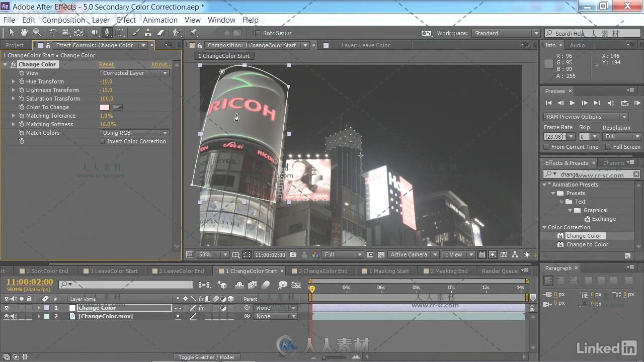
Task: Click show channel and color management icon
Action: (x=315, y=255)
